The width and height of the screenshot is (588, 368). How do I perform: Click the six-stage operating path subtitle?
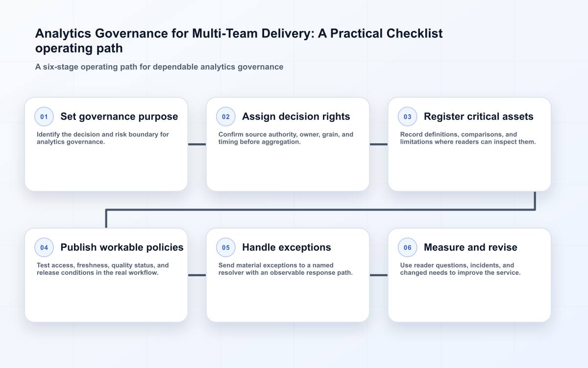159,67
